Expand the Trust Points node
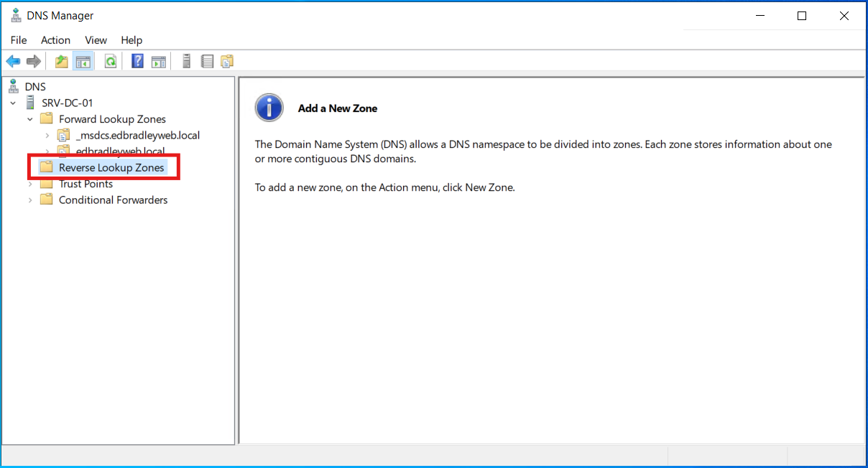The width and height of the screenshot is (868, 468). click(29, 184)
